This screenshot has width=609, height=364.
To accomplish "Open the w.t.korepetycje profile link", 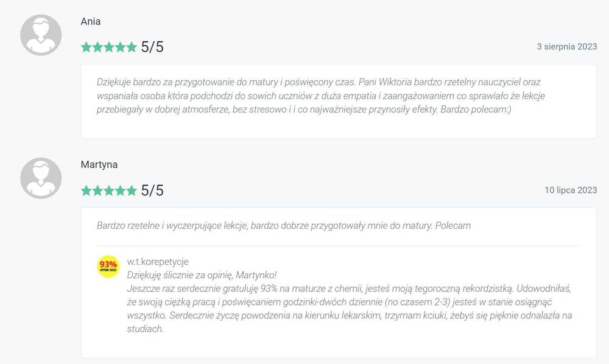I will coord(158,262).
